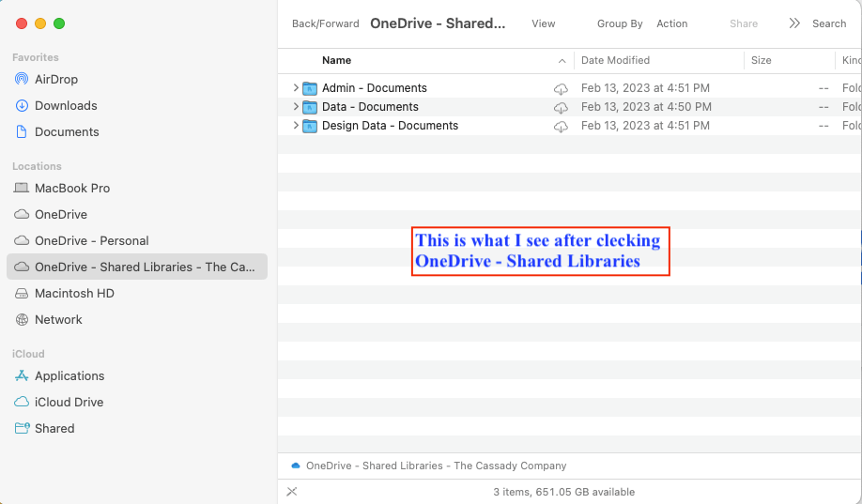
Task: Open the Group By toolbar menu
Action: [620, 23]
